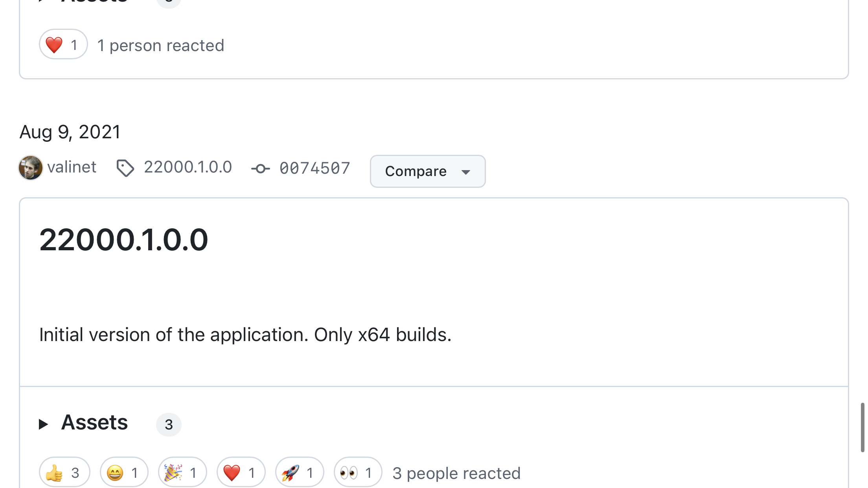868x488 pixels.
Task: Toggle the thumbs up reaction
Action: (x=64, y=472)
